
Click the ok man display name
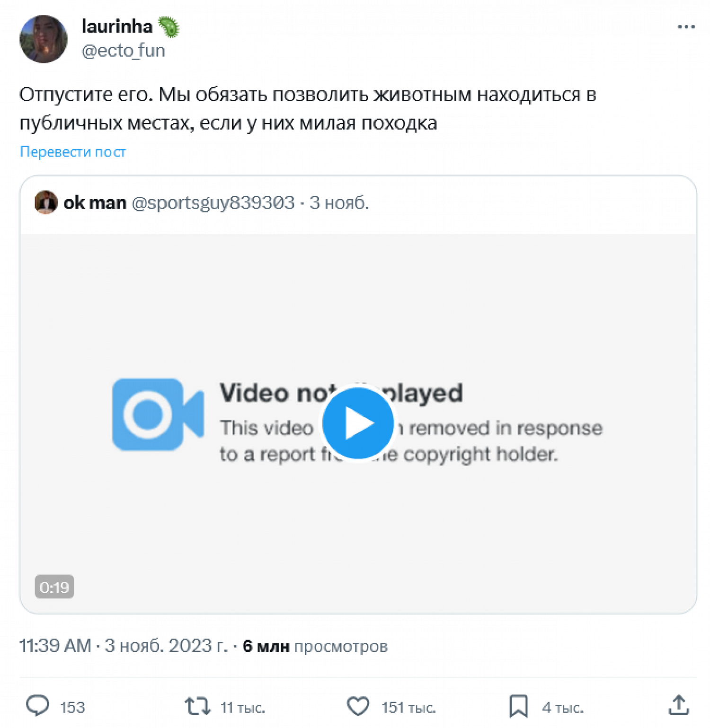point(95,203)
